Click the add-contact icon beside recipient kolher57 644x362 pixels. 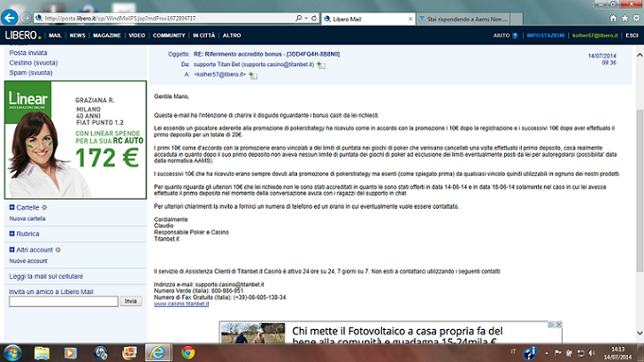coord(253,76)
